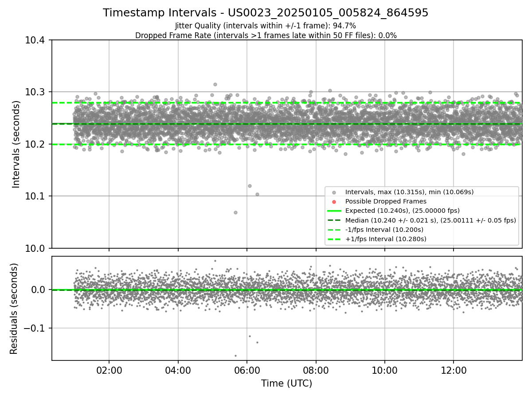Click the 'Jitter Quality' subtitle line

click(x=266, y=26)
